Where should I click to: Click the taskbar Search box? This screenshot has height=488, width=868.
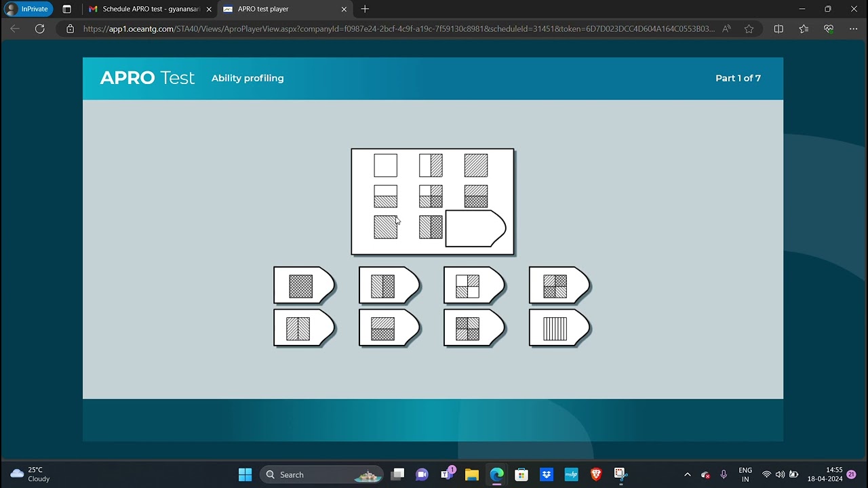322,474
